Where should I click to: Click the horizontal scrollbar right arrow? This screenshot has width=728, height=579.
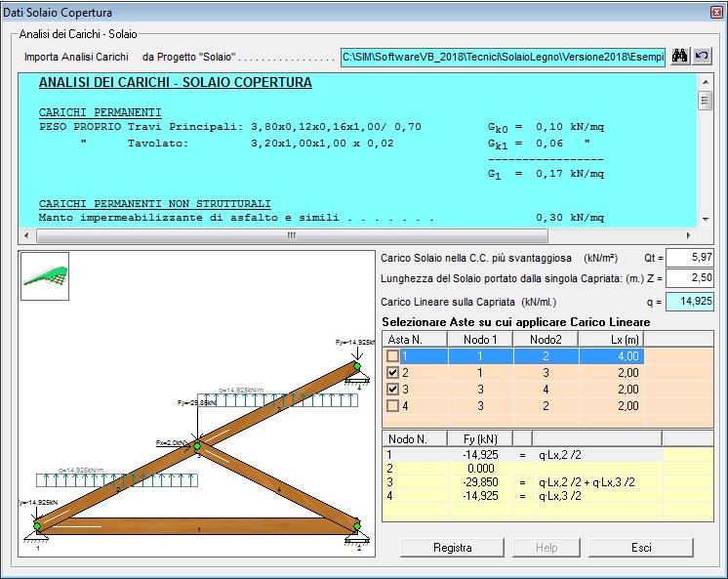689,235
